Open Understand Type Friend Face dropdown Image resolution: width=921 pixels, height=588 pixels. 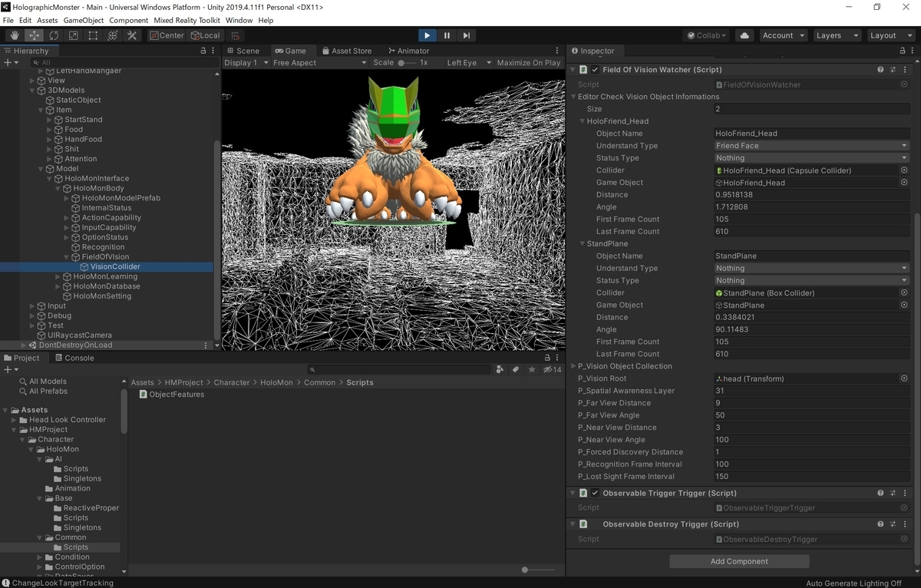812,146
